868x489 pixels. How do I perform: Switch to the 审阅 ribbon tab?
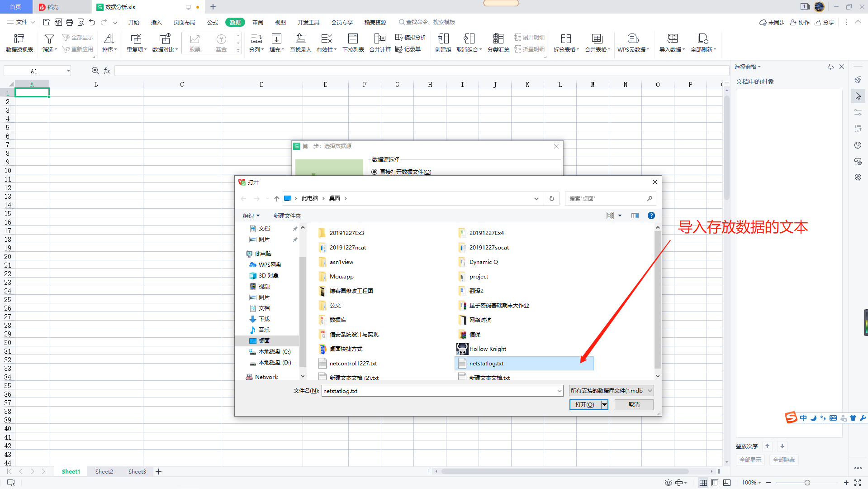pos(258,22)
